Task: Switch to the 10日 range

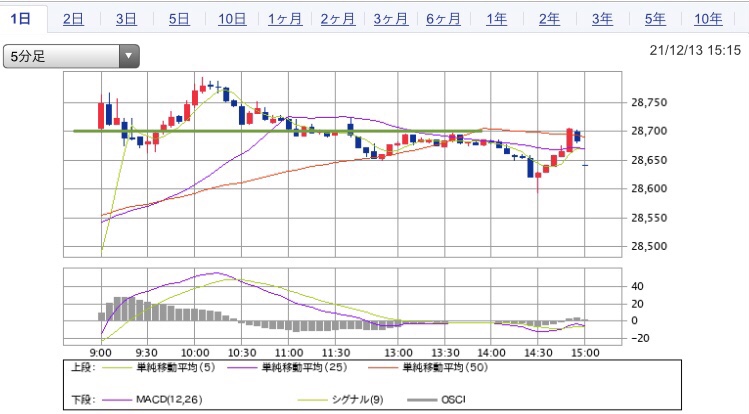Action: click(232, 19)
